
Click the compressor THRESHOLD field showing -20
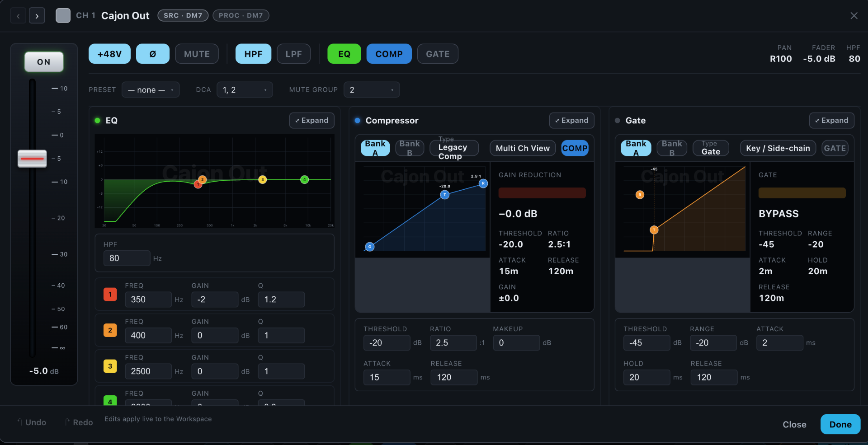click(387, 343)
